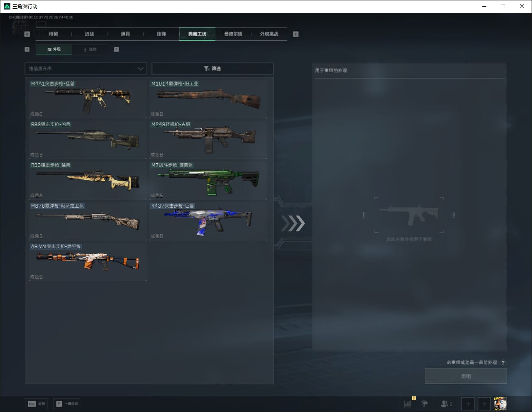Select the K437 巨兽 rifle skin

208,221
